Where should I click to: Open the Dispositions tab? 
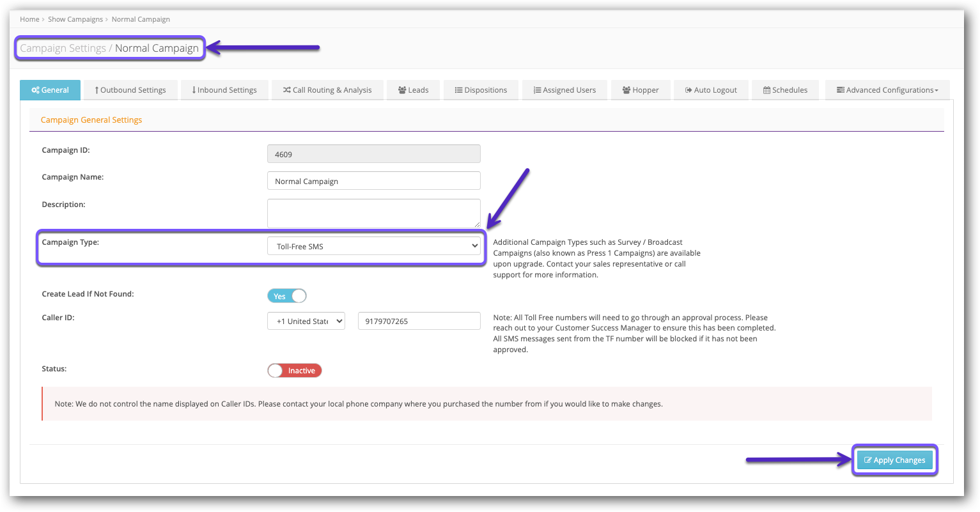click(x=481, y=90)
